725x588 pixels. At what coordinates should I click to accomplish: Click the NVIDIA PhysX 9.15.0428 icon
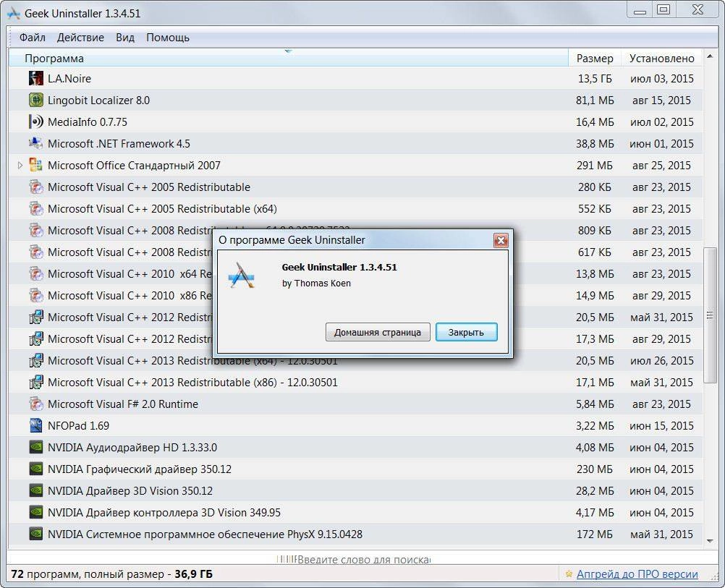pos(35,534)
